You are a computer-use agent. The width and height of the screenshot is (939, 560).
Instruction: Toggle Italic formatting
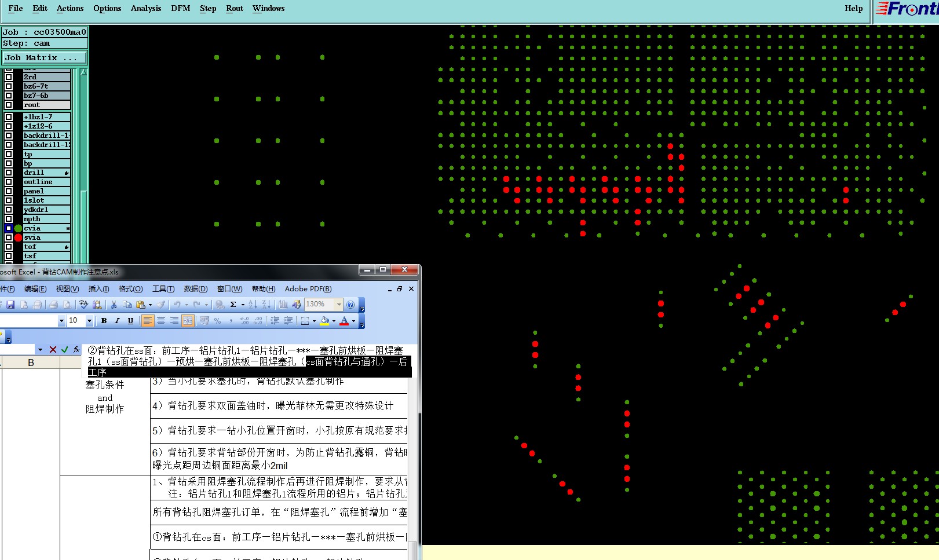(x=117, y=321)
